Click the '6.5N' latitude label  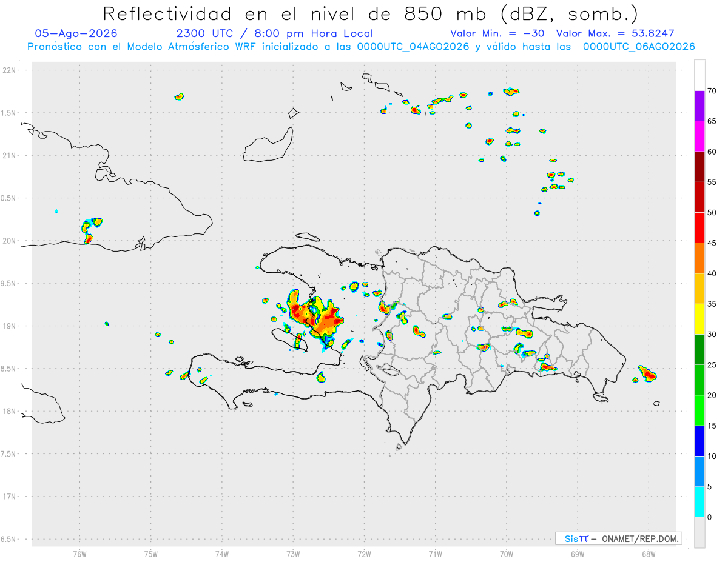coord(9,540)
